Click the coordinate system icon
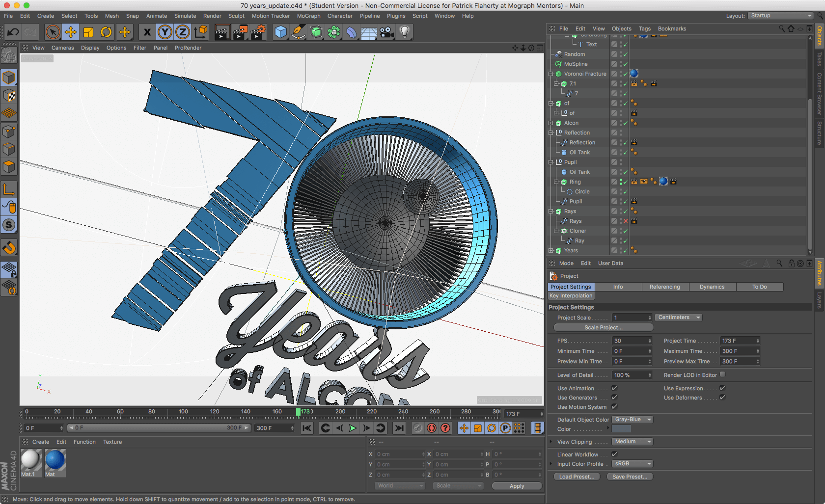Viewport: 825px width, 504px height. [200, 32]
